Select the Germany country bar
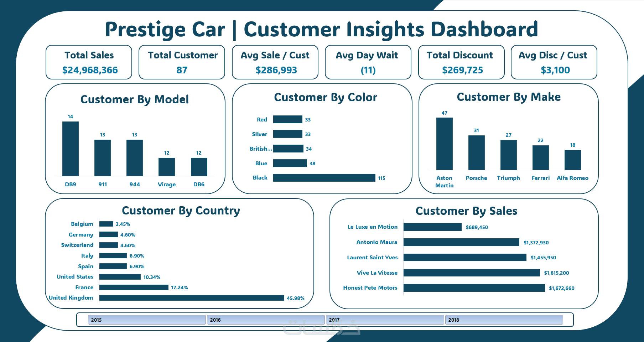This screenshot has width=644, height=342. pyautogui.click(x=109, y=234)
